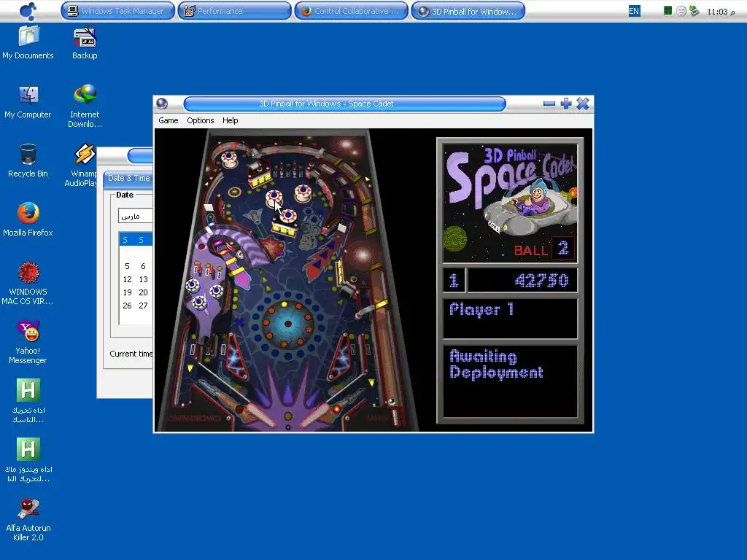
Task: Click the 3D Pinball title bar
Action: pos(344,104)
